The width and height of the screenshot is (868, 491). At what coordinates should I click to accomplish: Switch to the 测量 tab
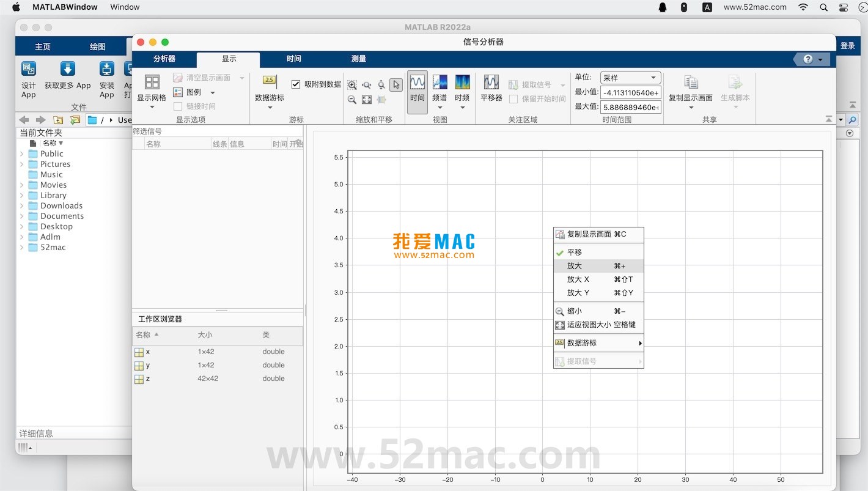(x=359, y=59)
